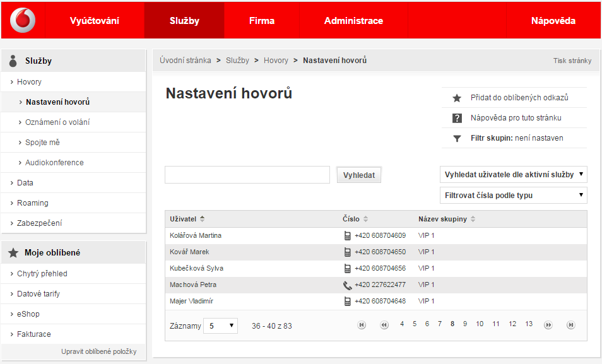
Task: Click the Vyhledat button
Action: pos(359,175)
